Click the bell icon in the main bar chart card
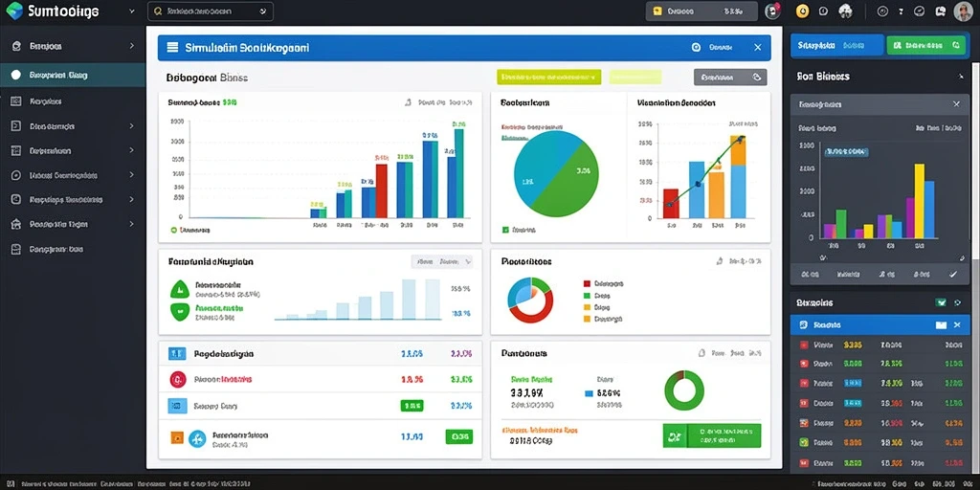Screen dimensions: 980x490 (408, 101)
